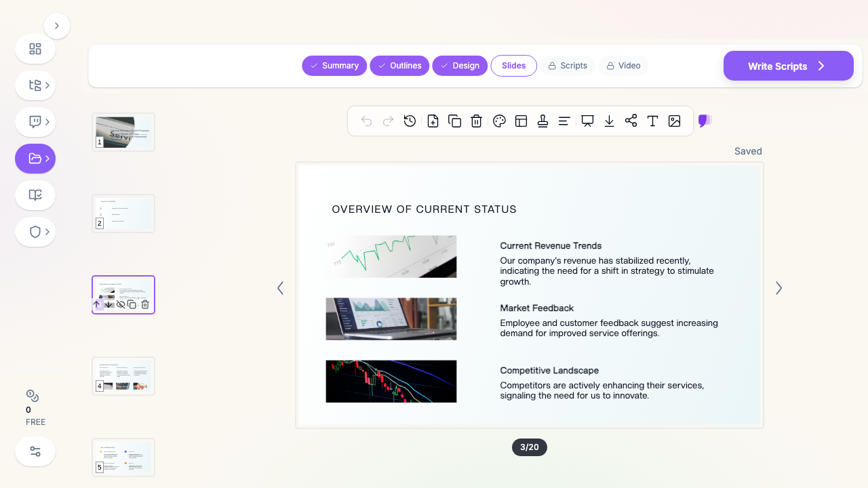Move slide 3 up in thumbnails
The width and height of the screenshot is (868, 488).
point(97,304)
